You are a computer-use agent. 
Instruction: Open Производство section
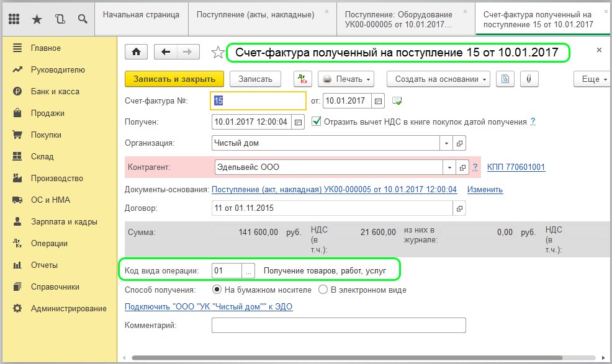pos(57,179)
